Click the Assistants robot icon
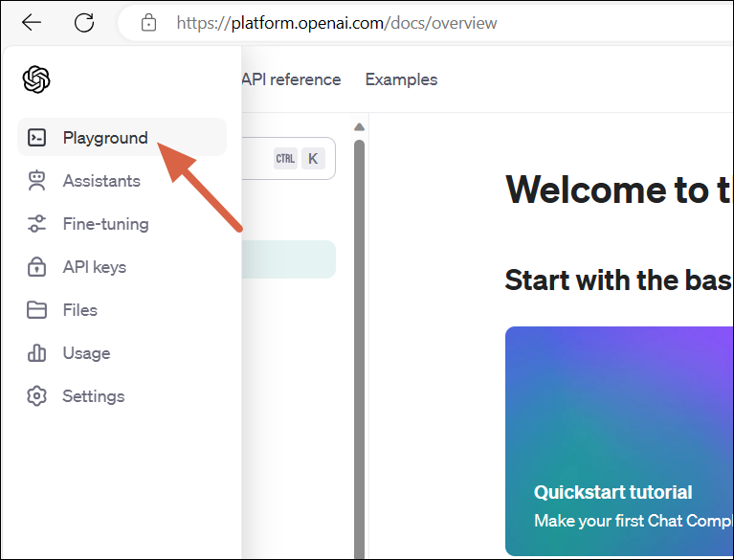This screenshot has height=560, width=734. coord(36,181)
